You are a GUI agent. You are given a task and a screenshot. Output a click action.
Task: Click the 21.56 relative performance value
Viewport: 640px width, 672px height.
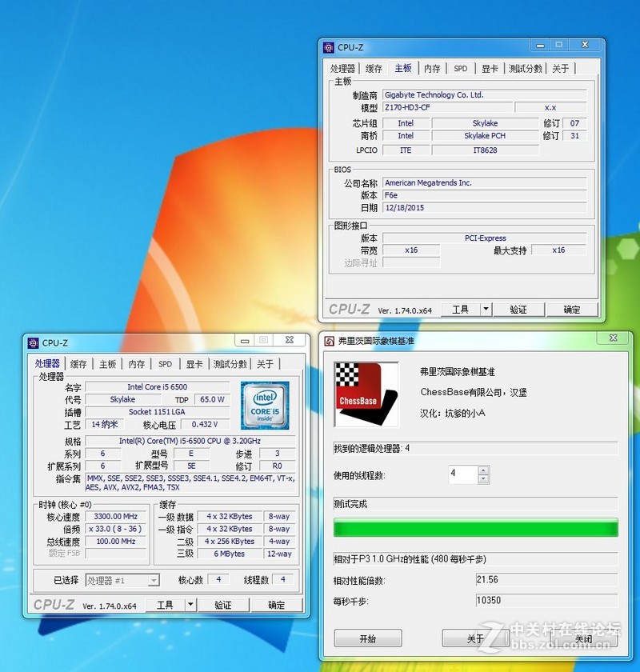(546, 580)
